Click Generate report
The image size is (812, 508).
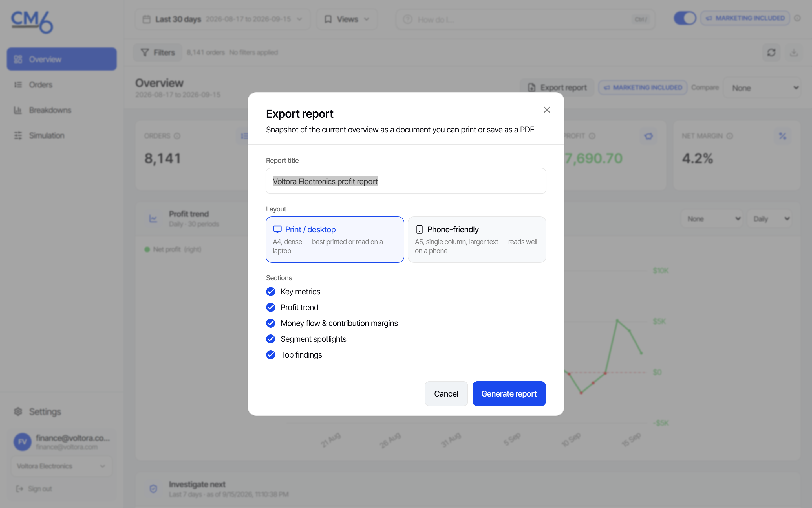coord(509,393)
